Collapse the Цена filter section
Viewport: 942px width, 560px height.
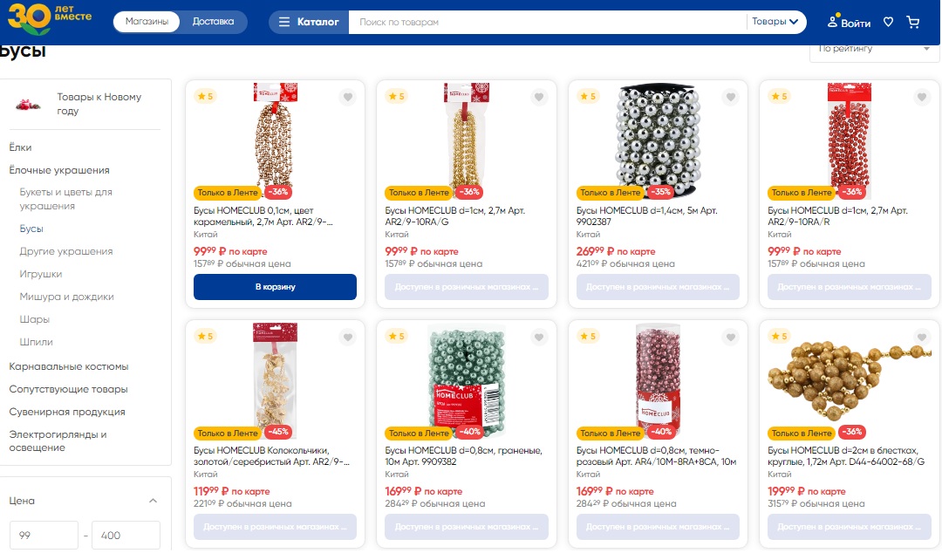click(154, 501)
